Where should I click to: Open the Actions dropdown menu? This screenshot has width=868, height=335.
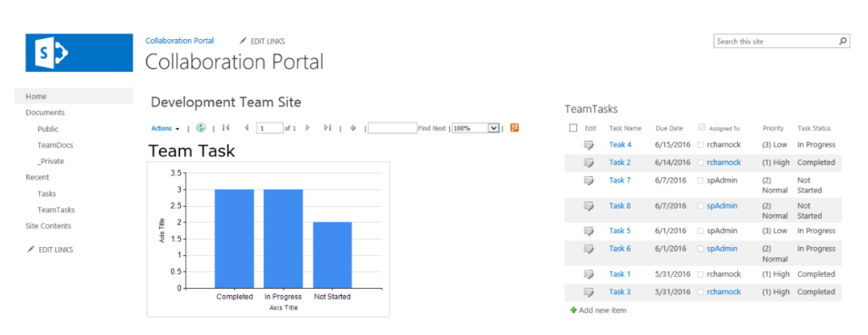pyautogui.click(x=165, y=128)
